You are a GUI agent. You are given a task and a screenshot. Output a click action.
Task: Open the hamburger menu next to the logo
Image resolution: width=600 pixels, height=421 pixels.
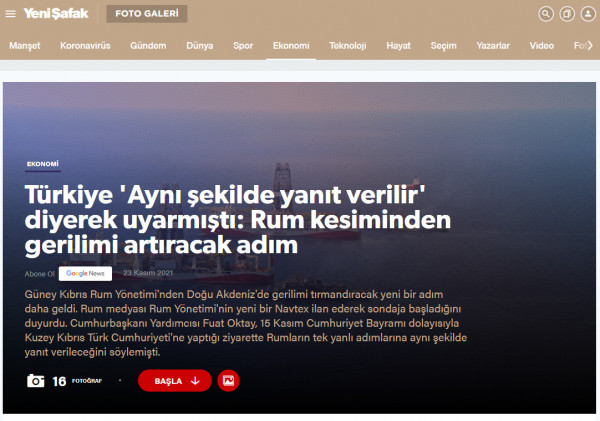click(x=11, y=14)
